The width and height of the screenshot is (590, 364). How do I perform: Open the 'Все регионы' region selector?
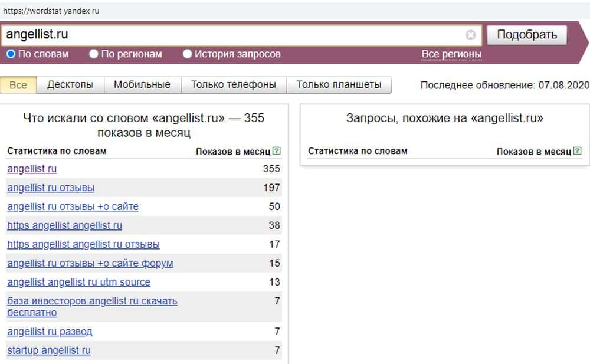point(451,54)
